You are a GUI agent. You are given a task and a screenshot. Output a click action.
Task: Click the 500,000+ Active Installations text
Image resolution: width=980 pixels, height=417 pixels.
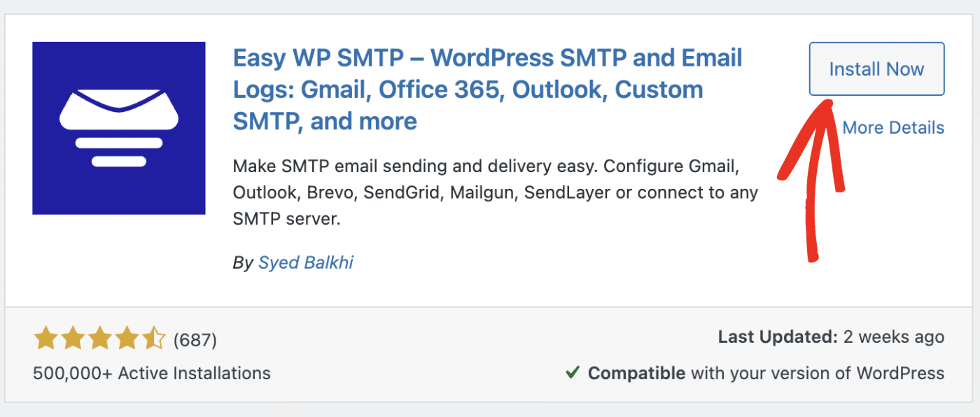pyautogui.click(x=151, y=373)
